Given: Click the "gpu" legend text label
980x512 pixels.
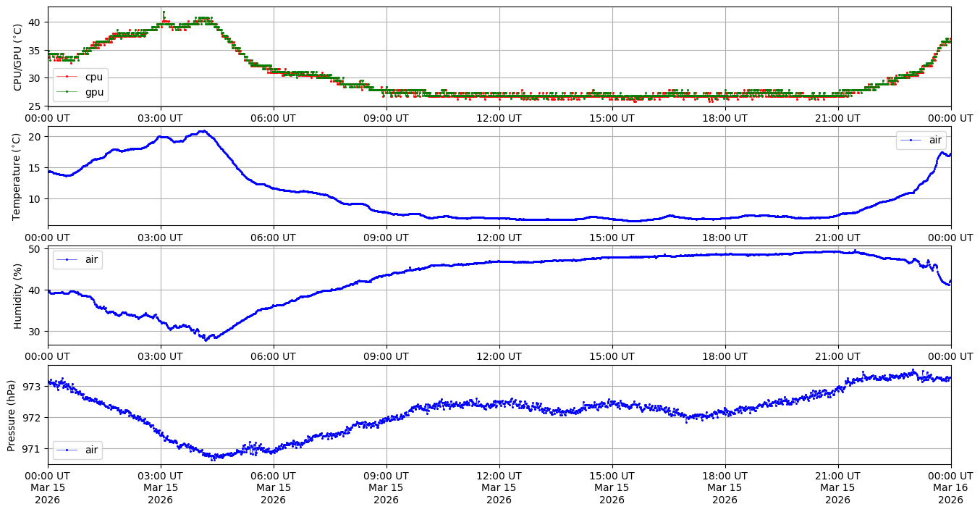Looking at the screenshot, I should coord(94,92).
